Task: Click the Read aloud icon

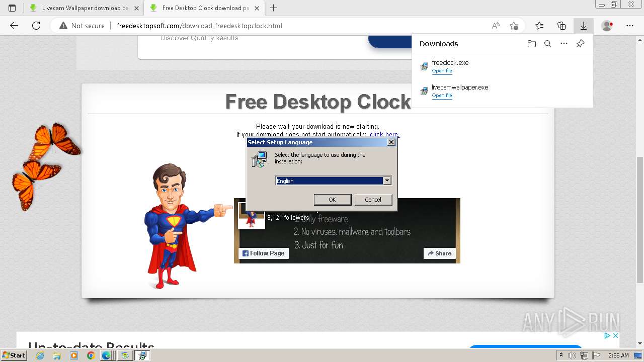Action: pos(496,26)
